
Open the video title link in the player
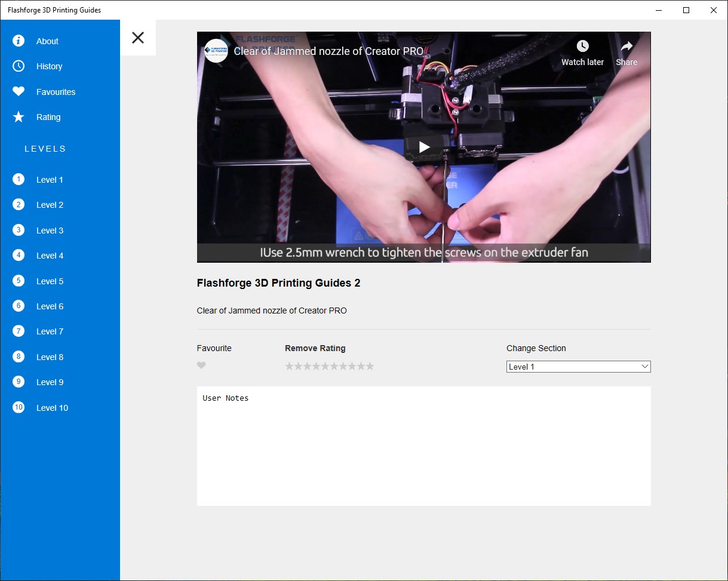pyautogui.click(x=328, y=51)
